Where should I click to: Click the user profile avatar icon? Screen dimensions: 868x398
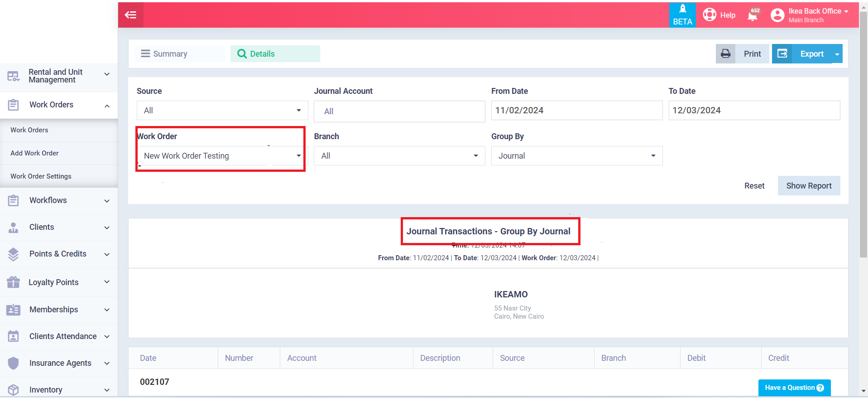[777, 15]
